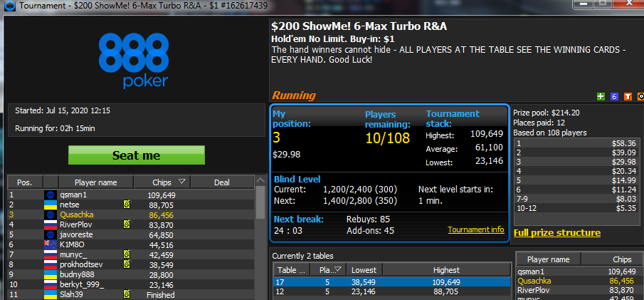Select player budny888 row
Image resolution: width=644 pixels, height=300 pixels.
[x=131, y=274]
